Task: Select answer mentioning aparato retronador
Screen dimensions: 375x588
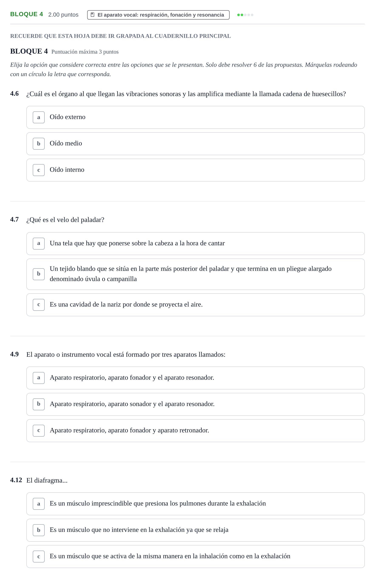Action: pos(195,430)
